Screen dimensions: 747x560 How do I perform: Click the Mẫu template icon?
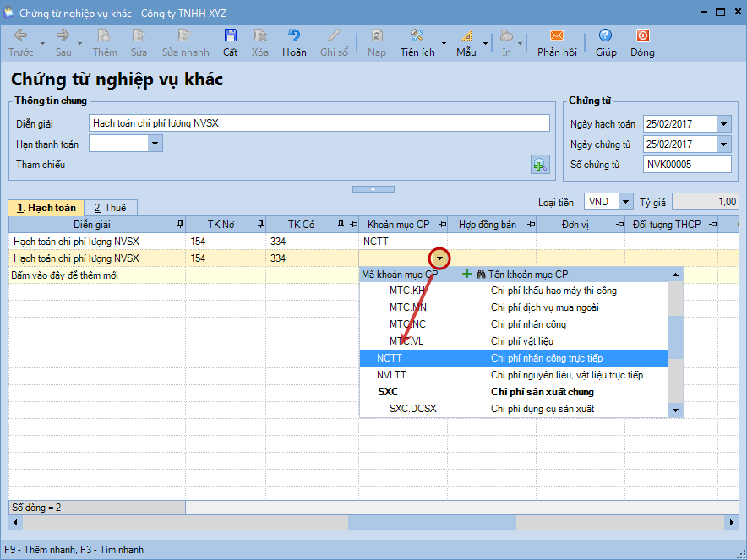pos(466,36)
